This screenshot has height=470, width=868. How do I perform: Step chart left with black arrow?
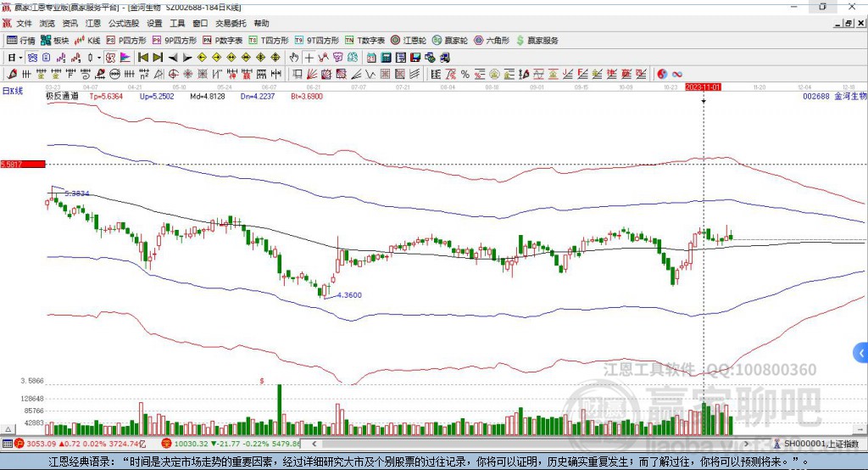[x=173, y=58]
